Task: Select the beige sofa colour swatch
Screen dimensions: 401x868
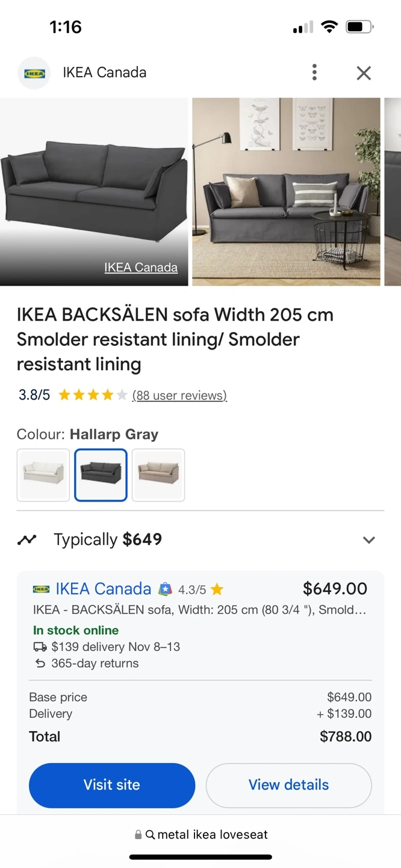Action: 158,474
